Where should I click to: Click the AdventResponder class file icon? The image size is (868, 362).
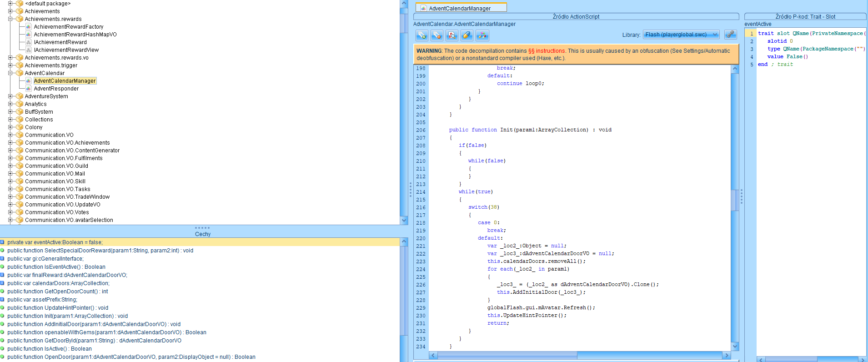coord(29,89)
